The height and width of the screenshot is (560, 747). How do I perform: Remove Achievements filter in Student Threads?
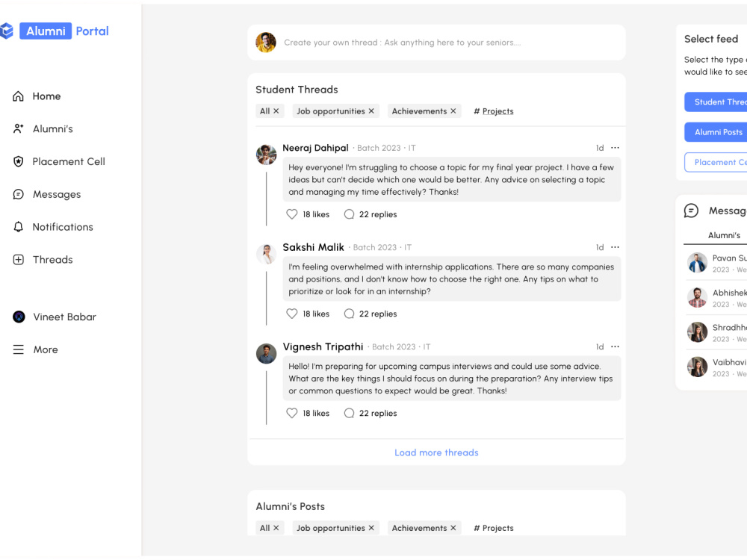pyautogui.click(x=453, y=111)
